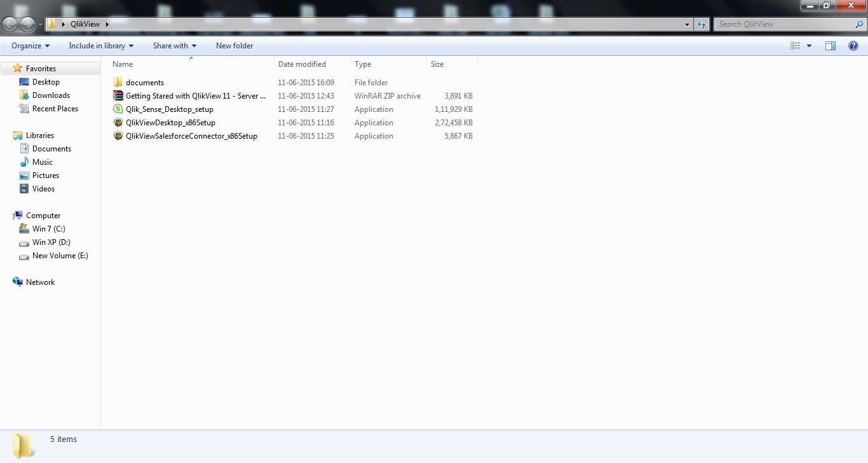Select the Qlik_Sense_Desktop_setup installer icon
This screenshot has height=463, width=868.
click(x=118, y=109)
